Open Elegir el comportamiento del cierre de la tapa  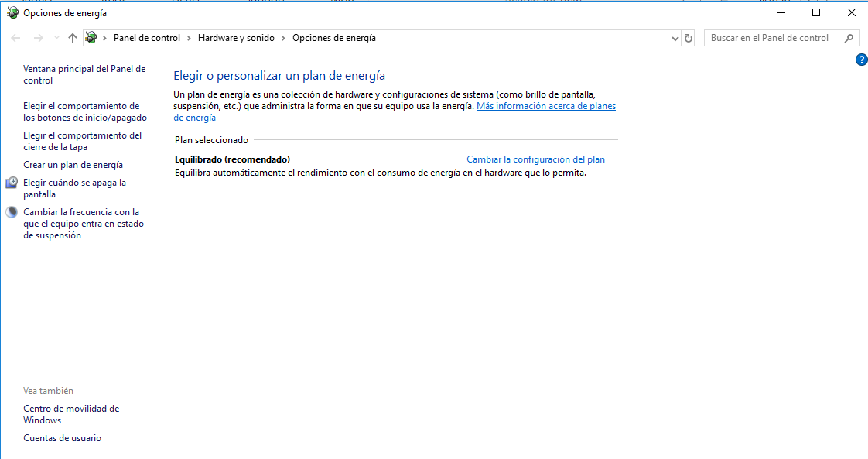click(x=83, y=141)
